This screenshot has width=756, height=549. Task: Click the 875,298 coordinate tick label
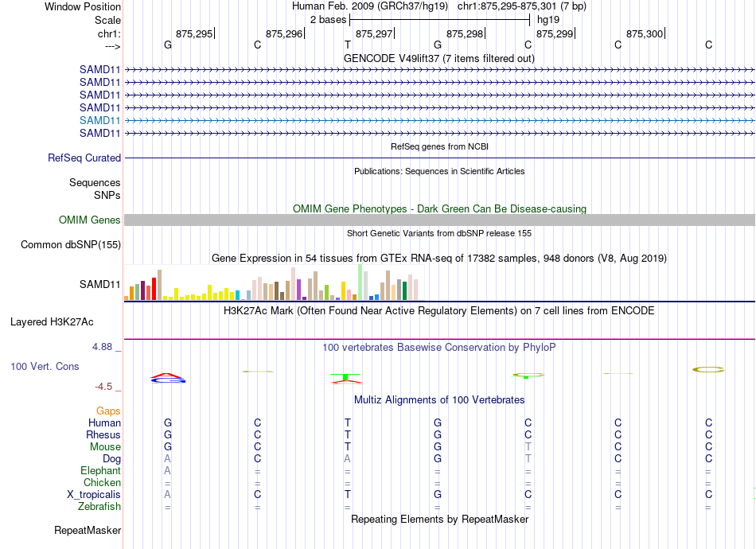pos(465,33)
